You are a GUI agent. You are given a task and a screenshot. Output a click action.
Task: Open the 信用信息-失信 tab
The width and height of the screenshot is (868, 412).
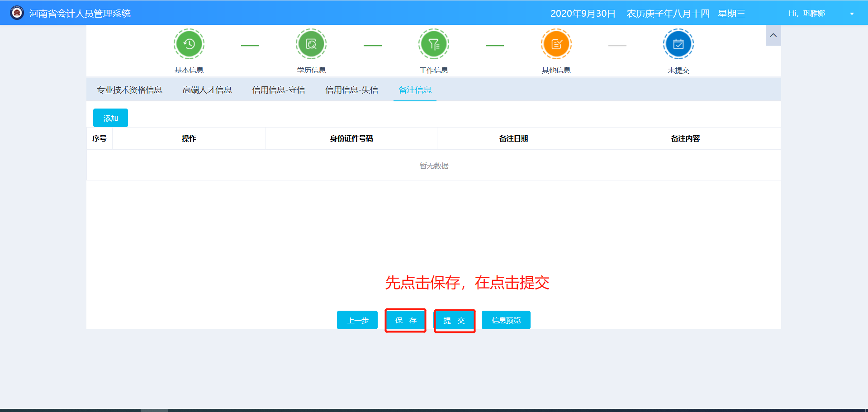[351, 90]
